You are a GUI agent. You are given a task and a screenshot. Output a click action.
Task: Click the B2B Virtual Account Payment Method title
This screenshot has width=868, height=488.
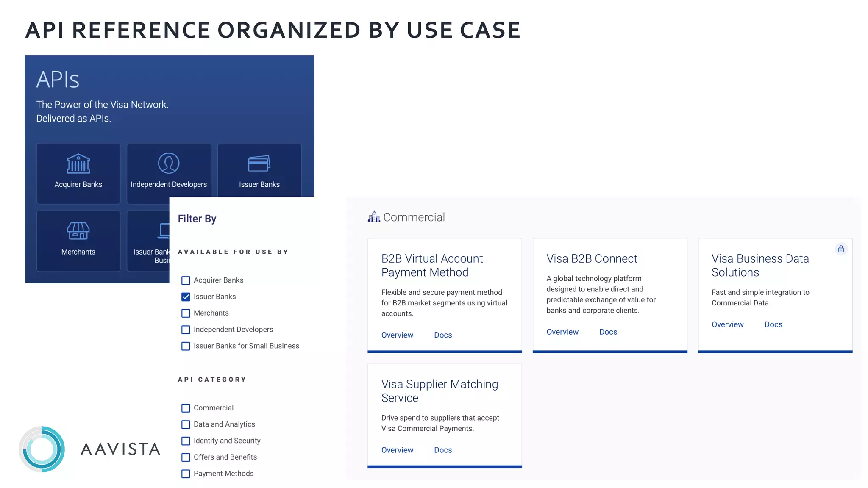coord(432,265)
